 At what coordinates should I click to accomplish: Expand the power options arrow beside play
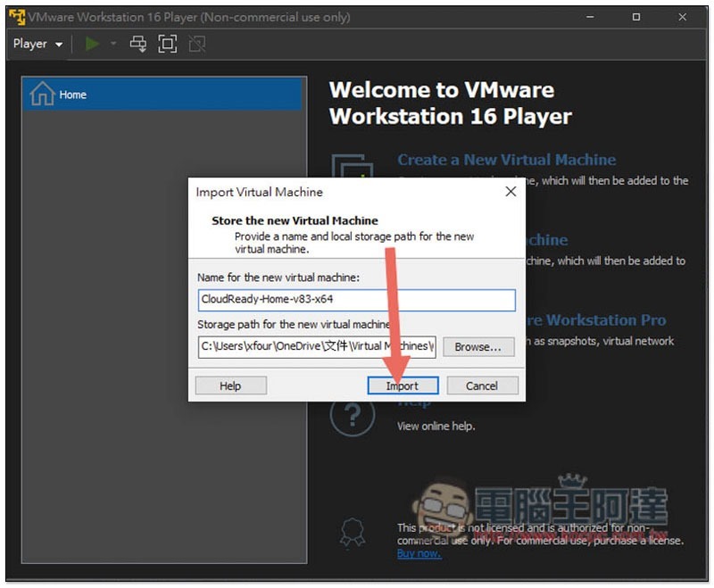point(113,44)
